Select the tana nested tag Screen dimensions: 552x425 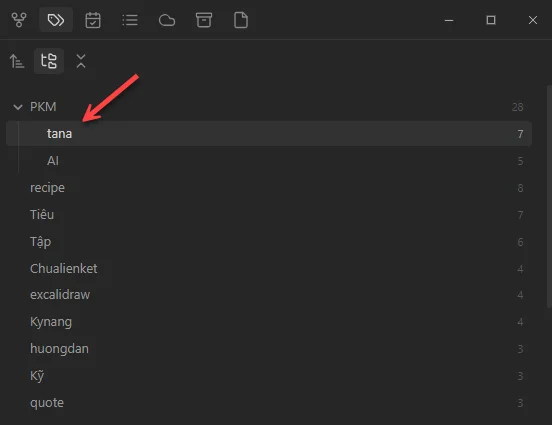(x=269, y=133)
